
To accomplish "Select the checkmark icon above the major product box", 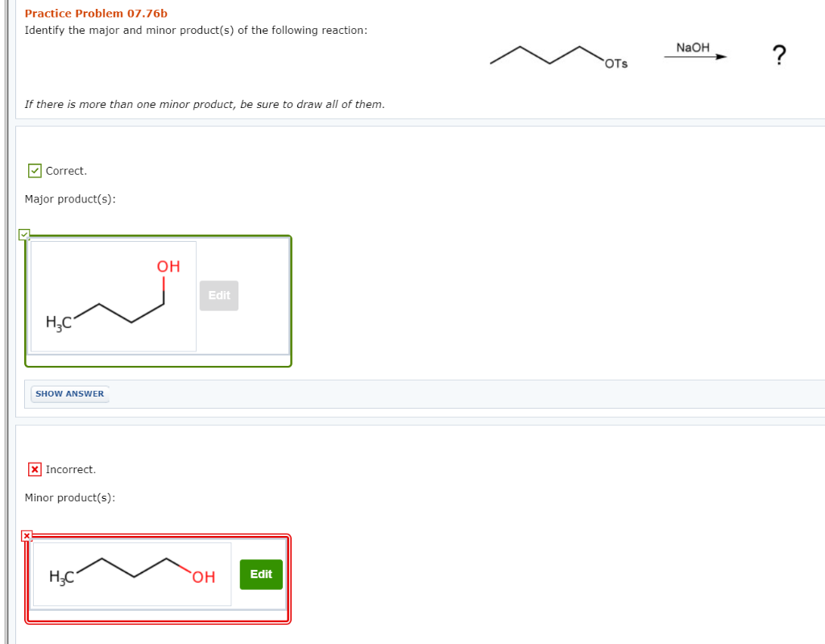I will point(24,235).
